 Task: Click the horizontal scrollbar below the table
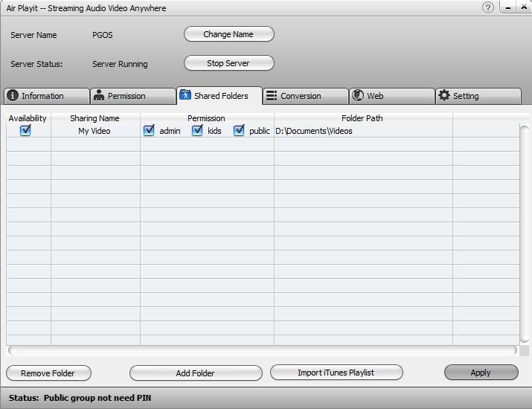pos(262,350)
